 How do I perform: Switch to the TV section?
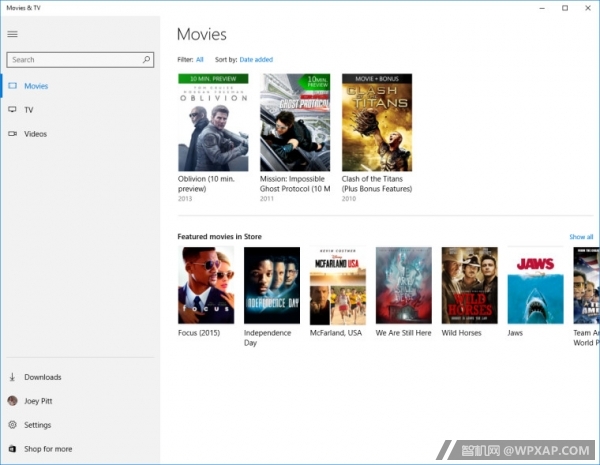coord(29,110)
